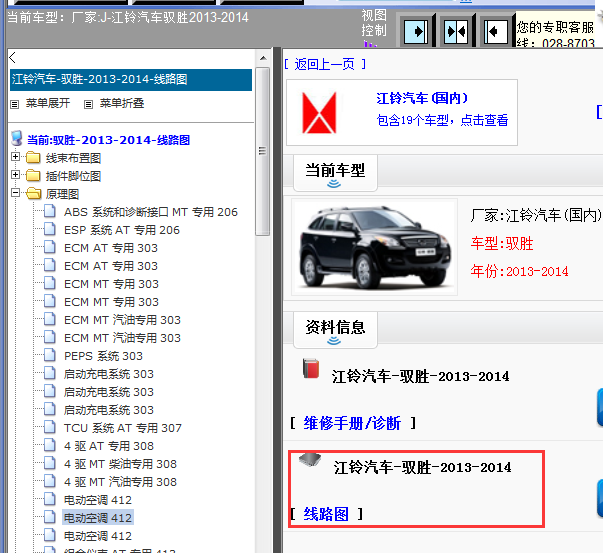Click the view control left-arrow panel button

point(495,31)
